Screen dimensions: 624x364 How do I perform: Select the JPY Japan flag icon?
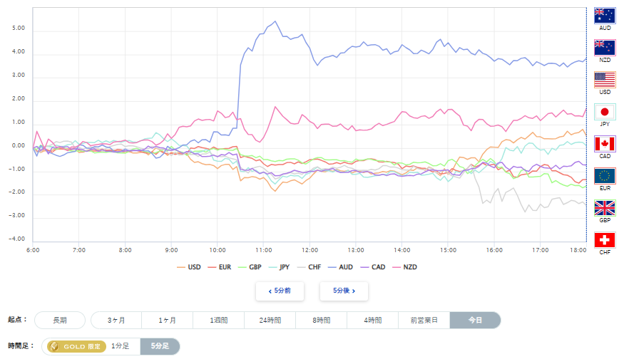pyautogui.click(x=605, y=112)
